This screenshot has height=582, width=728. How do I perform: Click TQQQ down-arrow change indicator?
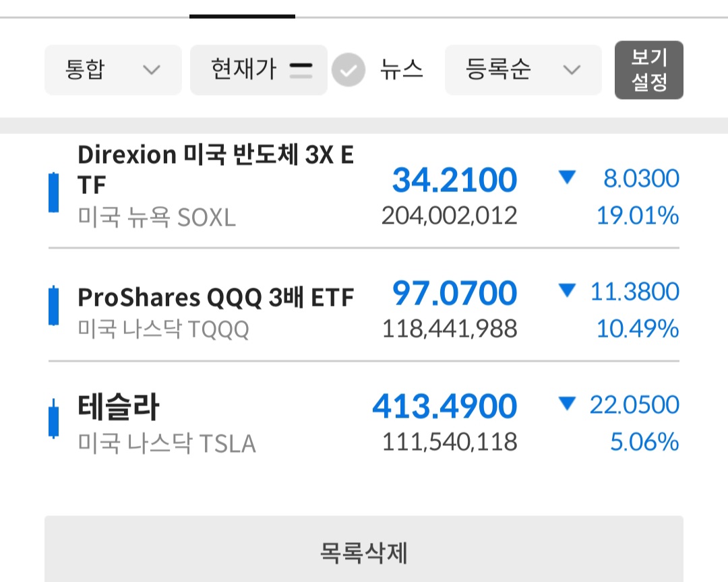click(x=567, y=291)
